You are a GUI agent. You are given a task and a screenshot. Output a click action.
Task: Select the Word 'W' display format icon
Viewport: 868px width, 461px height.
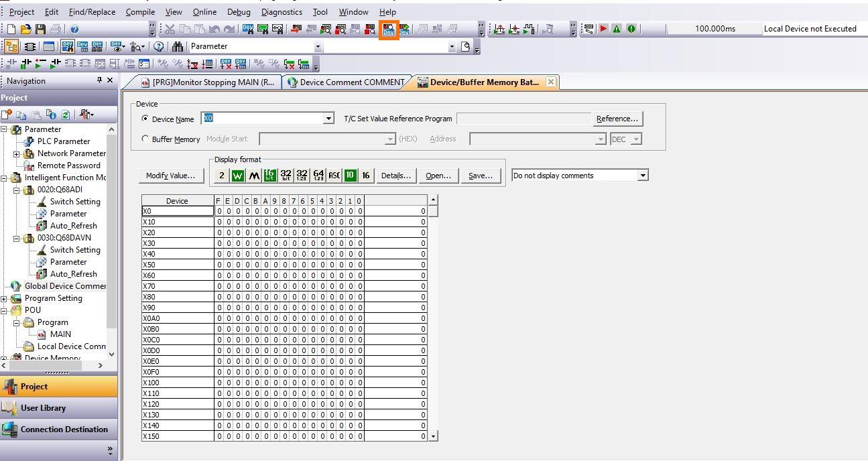(x=238, y=175)
